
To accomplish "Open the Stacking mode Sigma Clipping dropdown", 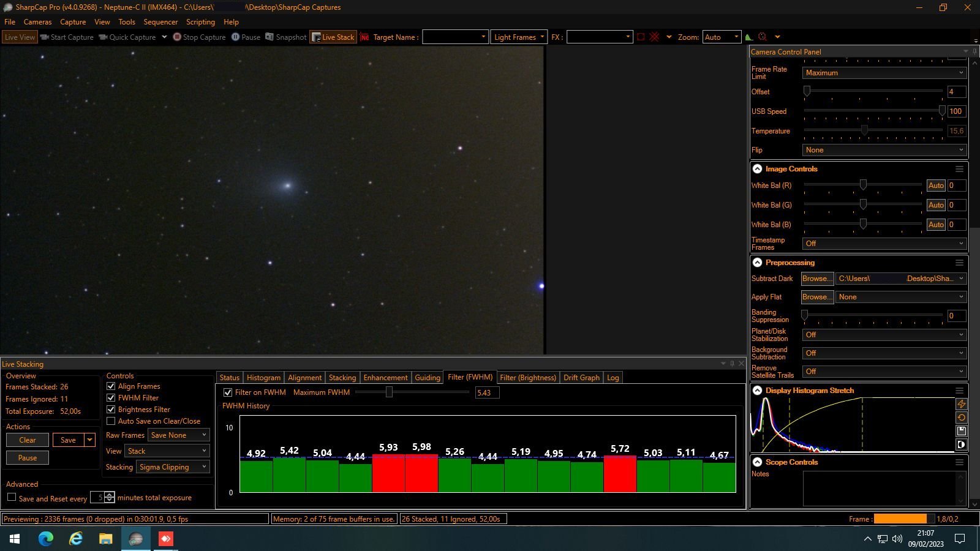I will click(x=173, y=467).
